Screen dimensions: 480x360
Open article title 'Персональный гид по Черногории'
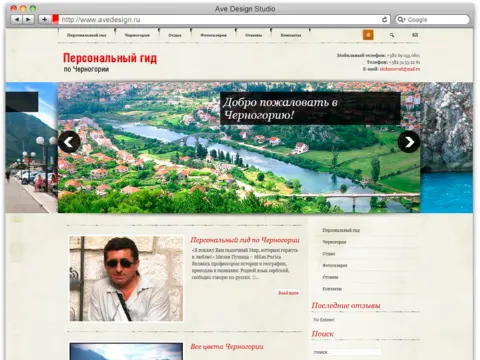click(245, 240)
